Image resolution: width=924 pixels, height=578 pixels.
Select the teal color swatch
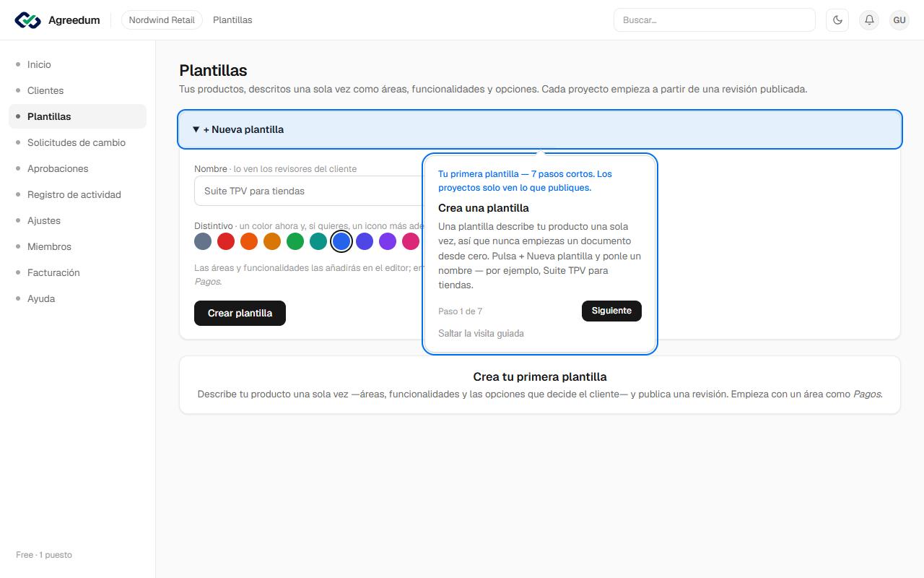318,241
